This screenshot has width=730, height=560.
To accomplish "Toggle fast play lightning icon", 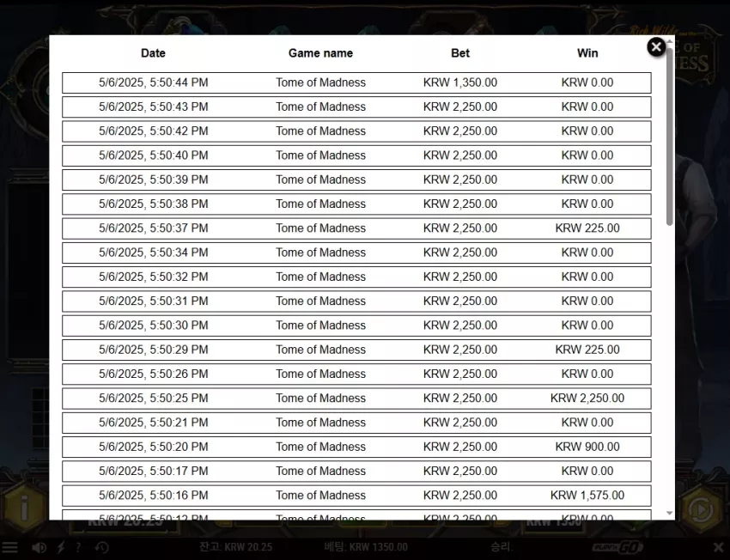I will 61,547.
